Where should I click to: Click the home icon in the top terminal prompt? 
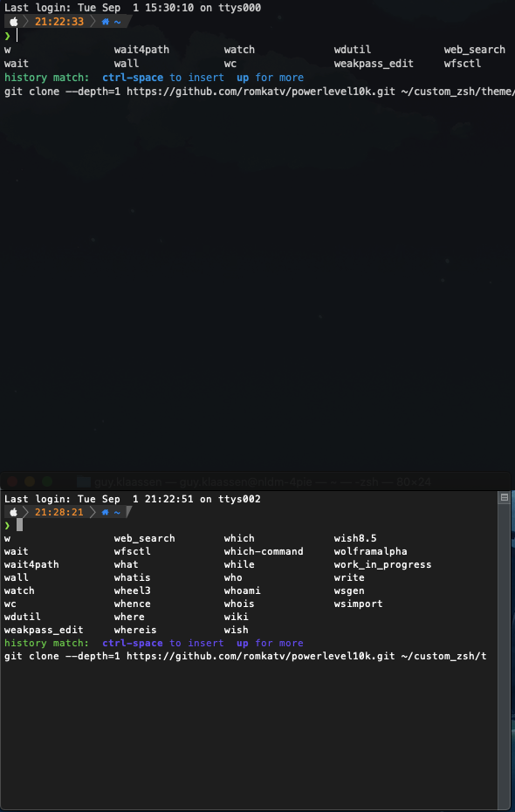tap(106, 22)
